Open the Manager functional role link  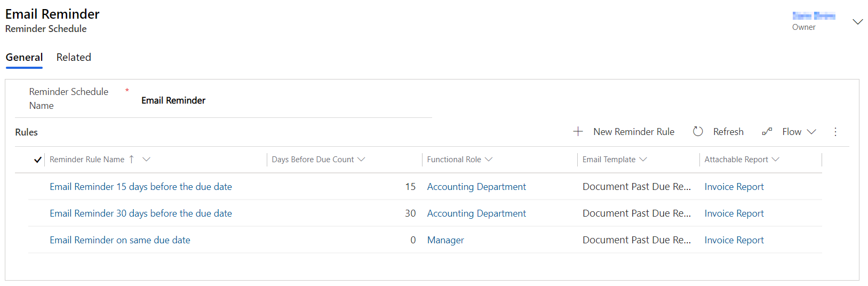click(x=445, y=240)
